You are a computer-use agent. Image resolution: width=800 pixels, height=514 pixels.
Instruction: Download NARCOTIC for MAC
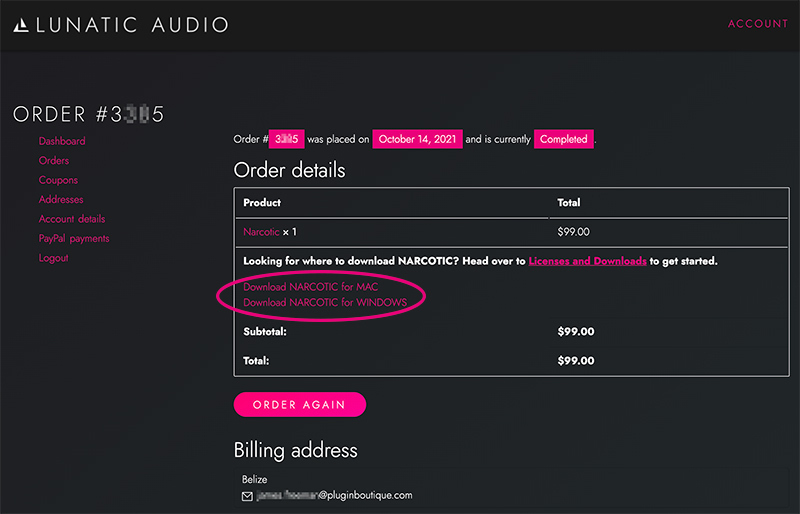tap(311, 287)
